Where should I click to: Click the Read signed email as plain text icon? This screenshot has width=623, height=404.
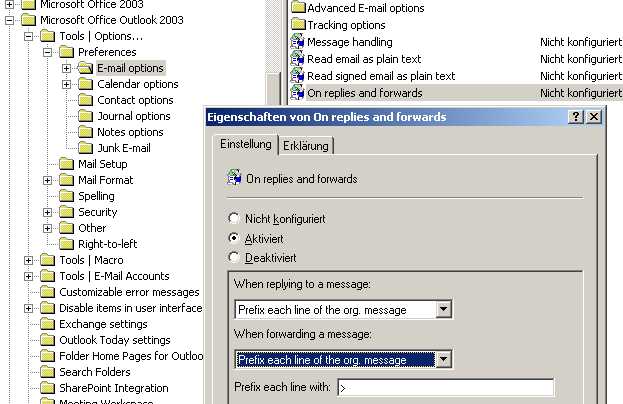(297, 76)
